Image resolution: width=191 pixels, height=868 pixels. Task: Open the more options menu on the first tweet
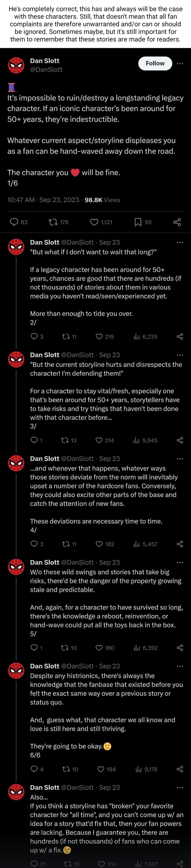180,63
